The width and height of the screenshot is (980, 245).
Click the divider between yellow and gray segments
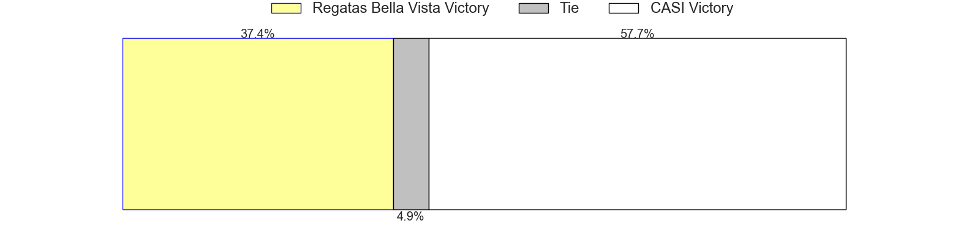click(393, 124)
